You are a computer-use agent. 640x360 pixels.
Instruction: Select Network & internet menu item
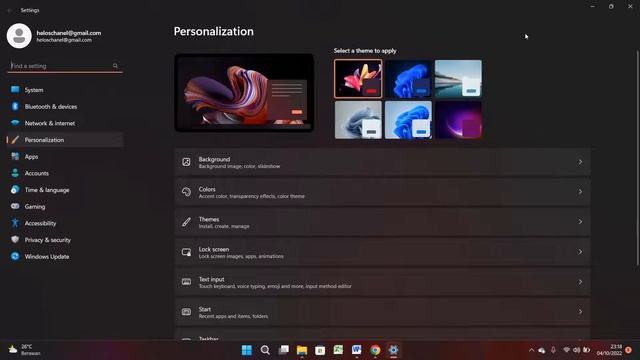(x=65, y=123)
